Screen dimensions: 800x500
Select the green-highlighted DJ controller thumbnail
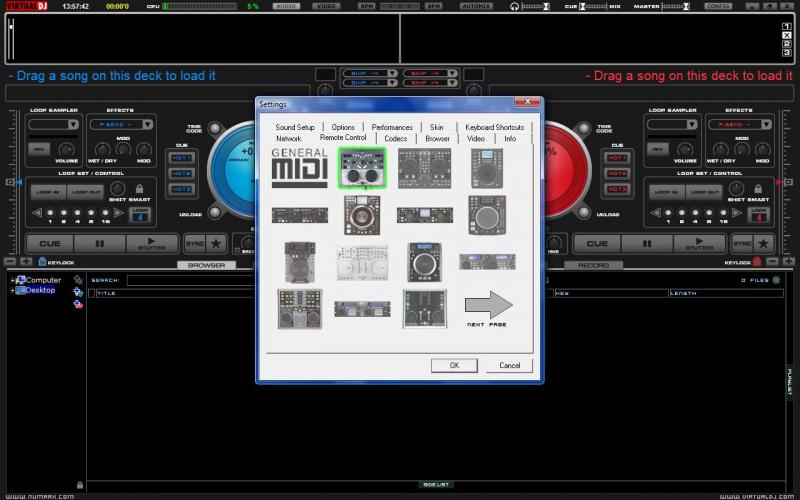tap(362, 168)
